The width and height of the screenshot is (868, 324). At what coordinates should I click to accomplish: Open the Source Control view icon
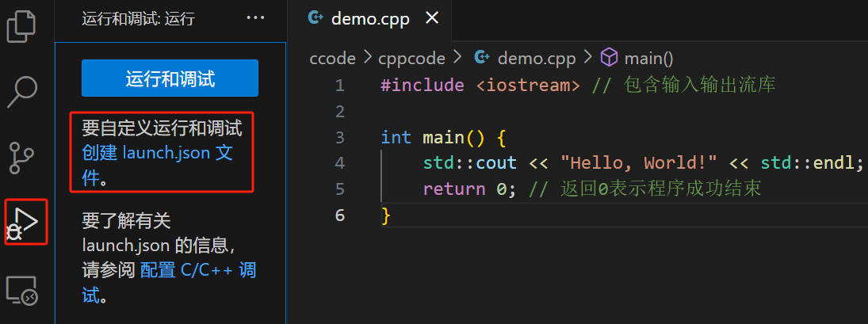tap(23, 156)
